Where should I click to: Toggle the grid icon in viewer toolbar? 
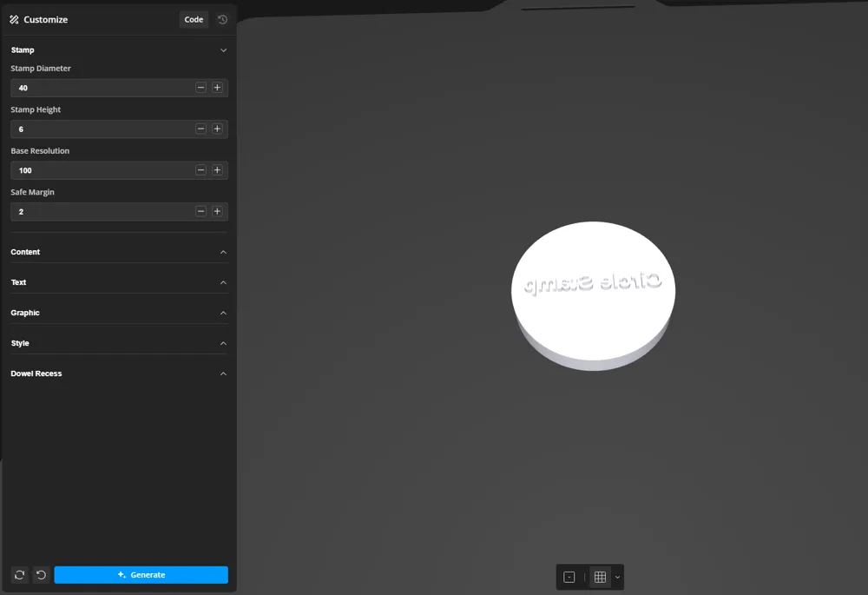pos(600,578)
